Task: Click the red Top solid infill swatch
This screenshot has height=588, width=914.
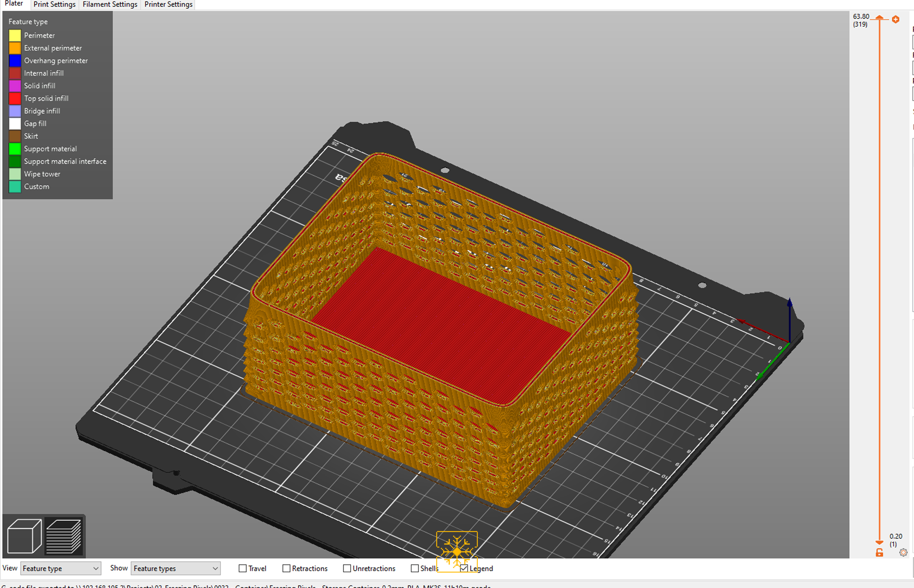Action: click(x=15, y=99)
